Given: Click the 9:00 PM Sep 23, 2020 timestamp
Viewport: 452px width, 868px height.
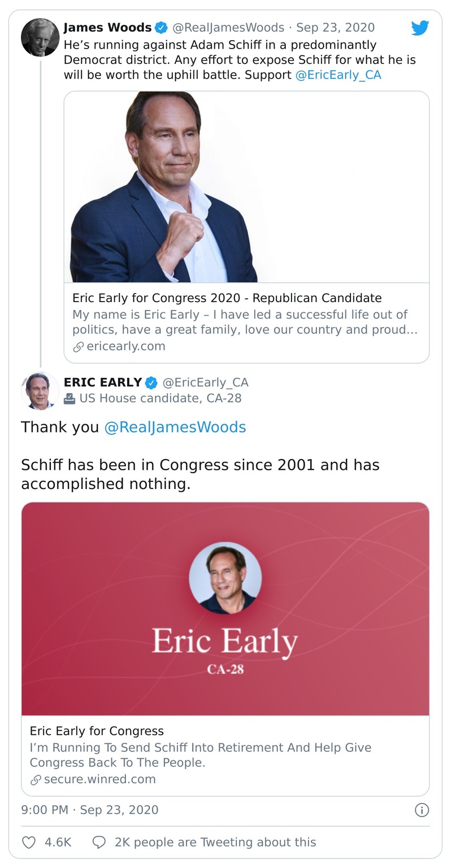Looking at the screenshot, I should click(90, 810).
